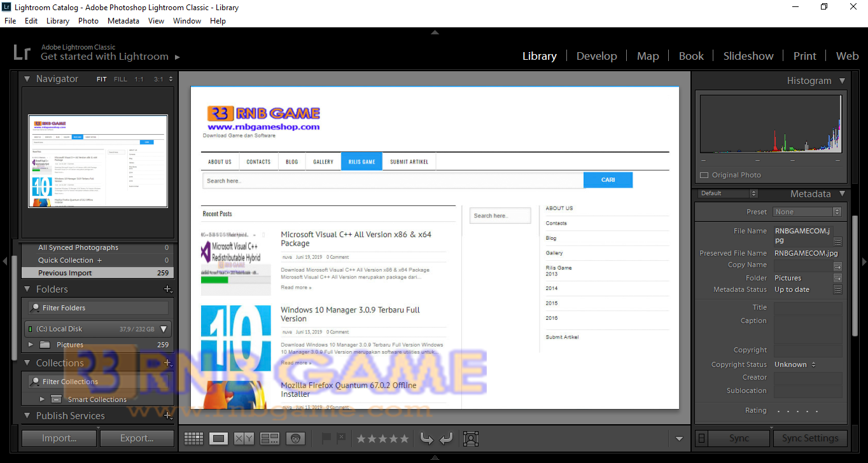Add a new folder with Folders plus icon
This screenshot has width=868, height=463.
tap(168, 289)
